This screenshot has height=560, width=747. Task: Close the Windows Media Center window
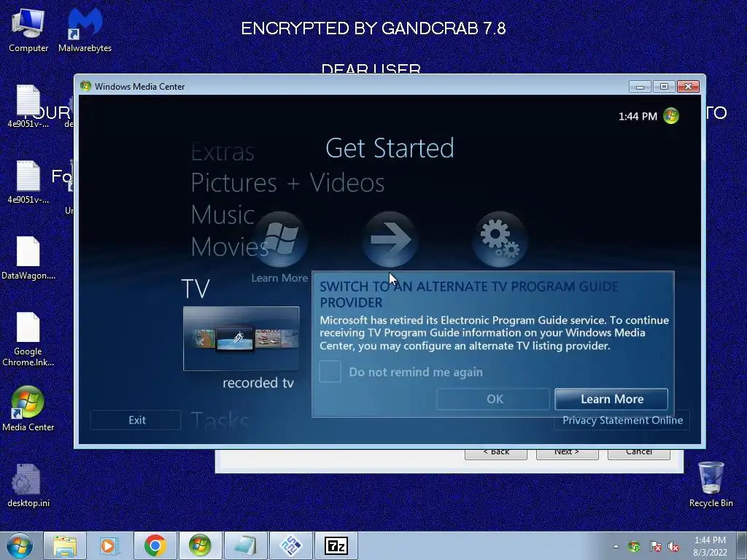(x=688, y=86)
